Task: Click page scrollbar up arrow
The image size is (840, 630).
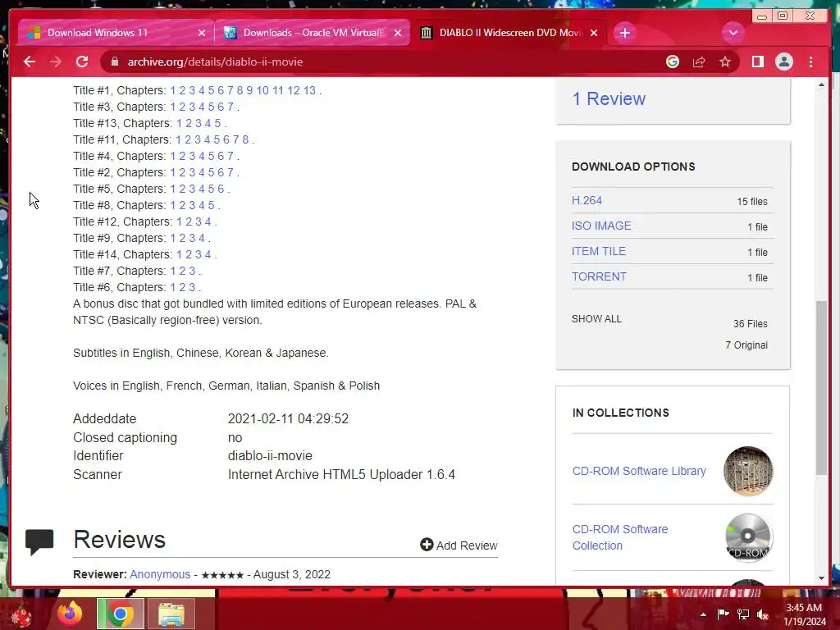Action: coord(822,84)
